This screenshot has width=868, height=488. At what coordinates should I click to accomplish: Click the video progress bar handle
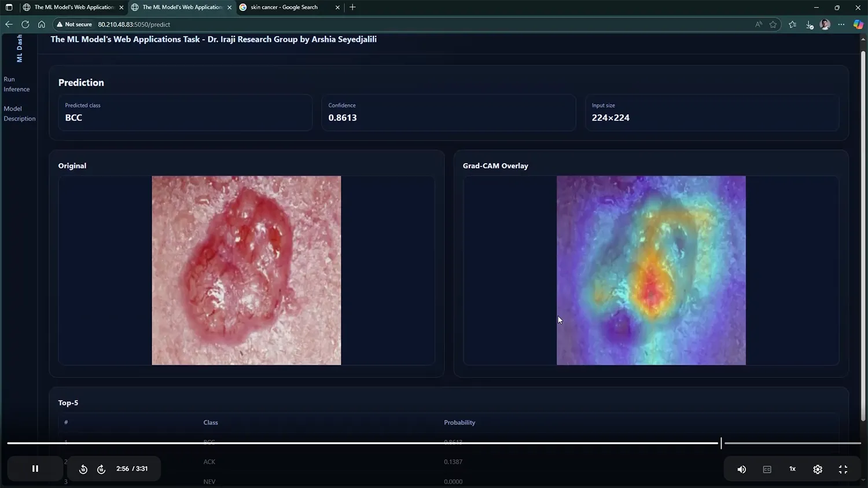721,443
